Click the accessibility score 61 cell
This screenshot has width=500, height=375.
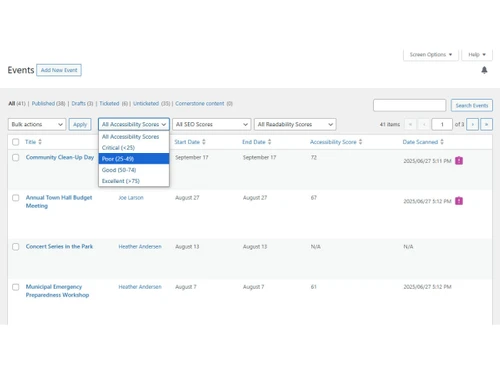pyautogui.click(x=314, y=287)
